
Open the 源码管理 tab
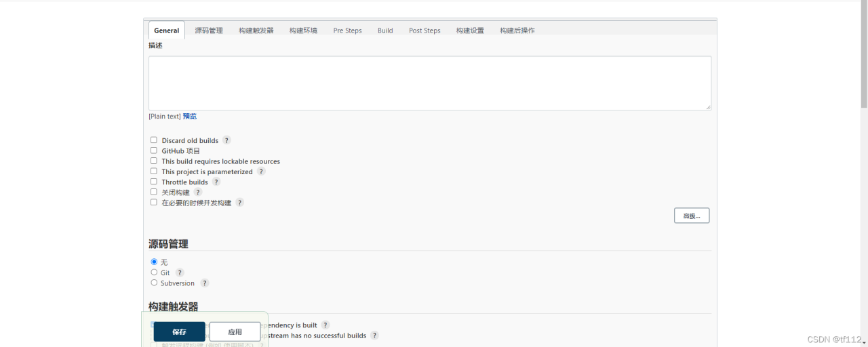(x=209, y=30)
